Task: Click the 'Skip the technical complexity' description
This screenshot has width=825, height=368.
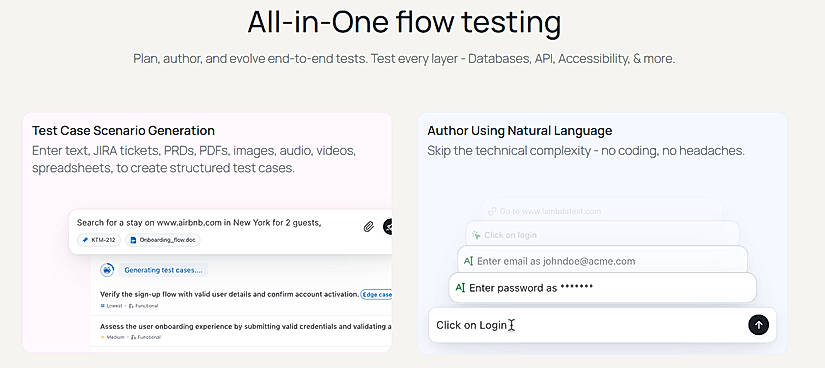Action: 586,151
